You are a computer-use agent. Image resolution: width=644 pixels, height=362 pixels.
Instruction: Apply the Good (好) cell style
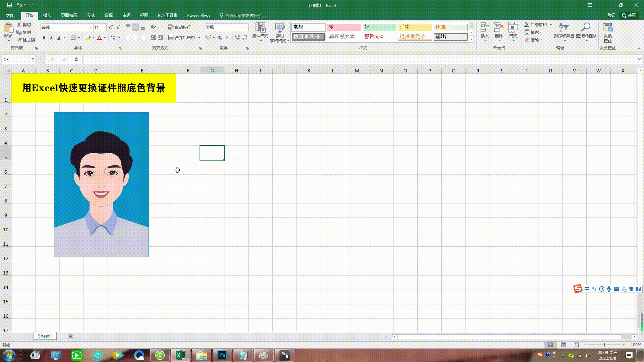(x=379, y=27)
